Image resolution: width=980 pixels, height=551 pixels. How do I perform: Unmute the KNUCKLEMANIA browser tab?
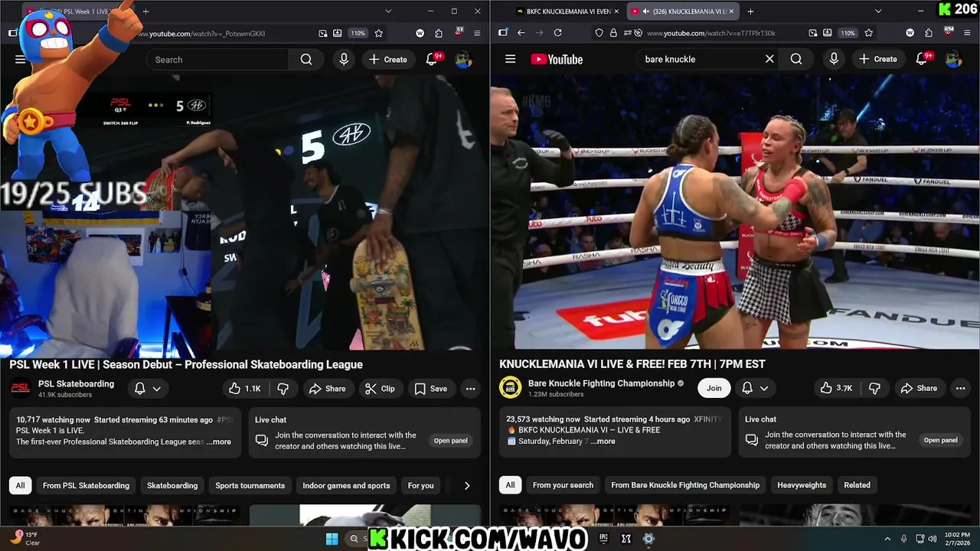[646, 11]
